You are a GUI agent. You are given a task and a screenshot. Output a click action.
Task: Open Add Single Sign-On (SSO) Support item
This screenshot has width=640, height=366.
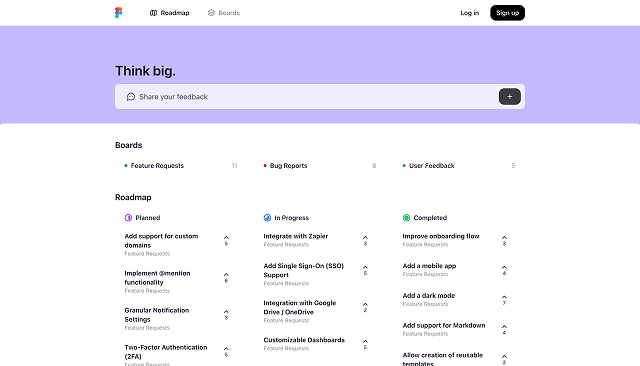point(304,271)
